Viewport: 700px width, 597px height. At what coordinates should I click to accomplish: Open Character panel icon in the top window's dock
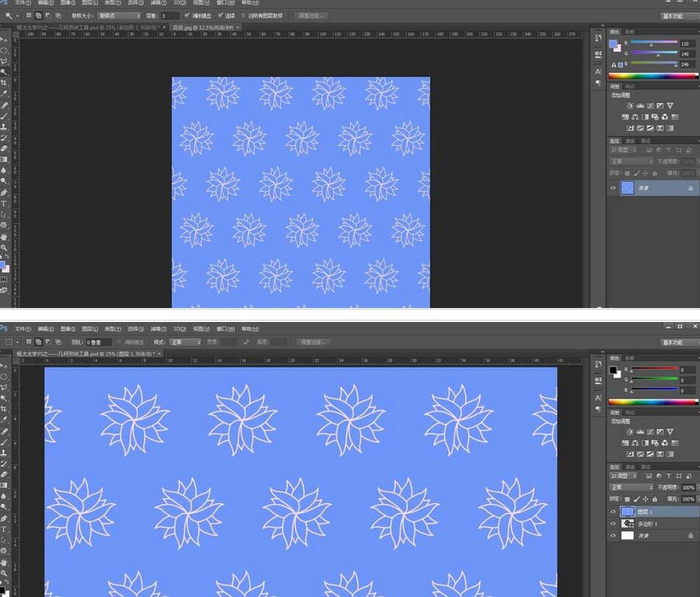(599, 71)
